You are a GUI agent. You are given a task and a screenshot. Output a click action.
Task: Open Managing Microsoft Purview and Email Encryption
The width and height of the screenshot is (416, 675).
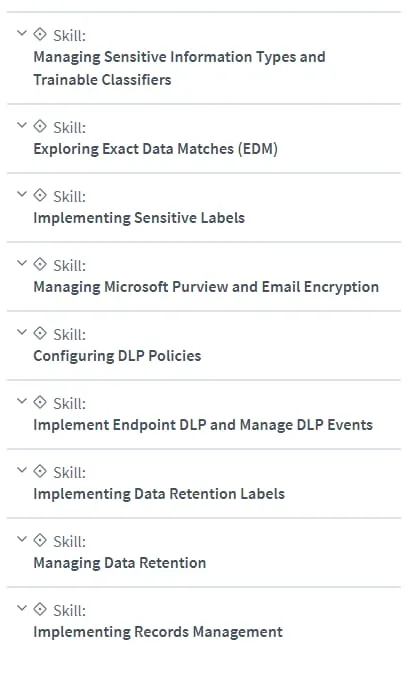206,287
